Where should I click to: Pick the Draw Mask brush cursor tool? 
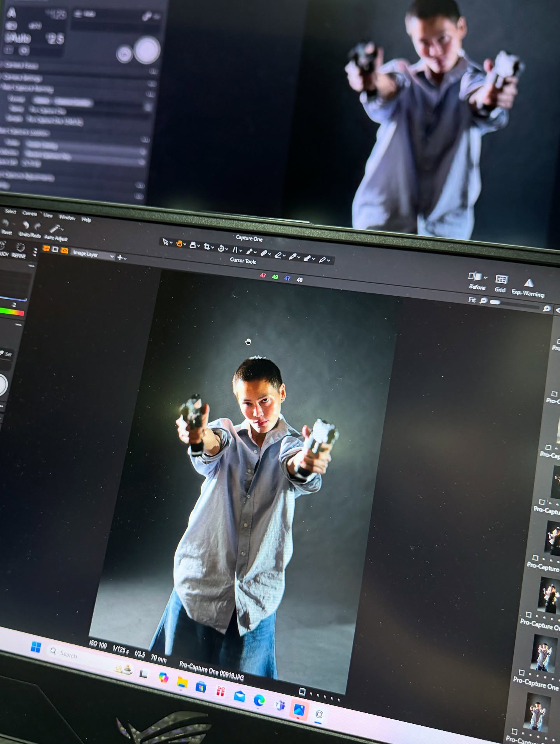pos(249,251)
